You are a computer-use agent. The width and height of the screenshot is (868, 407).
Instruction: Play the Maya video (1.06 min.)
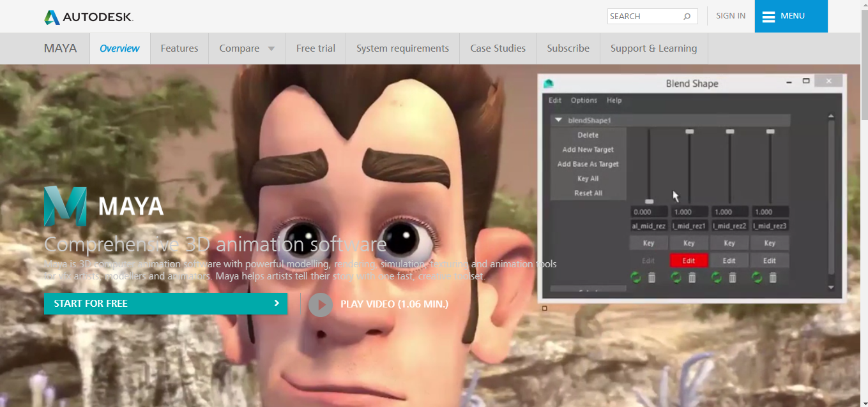(x=379, y=304)
